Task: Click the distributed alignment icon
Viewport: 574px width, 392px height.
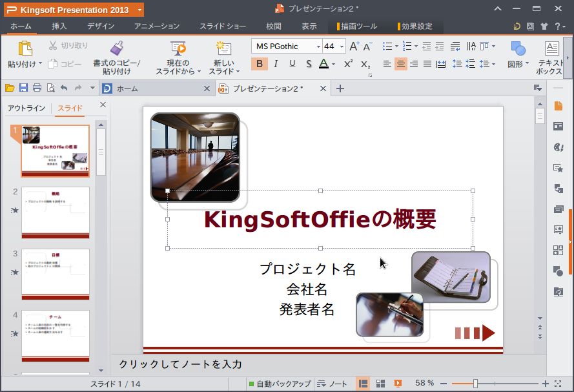Action: (441, 65)
